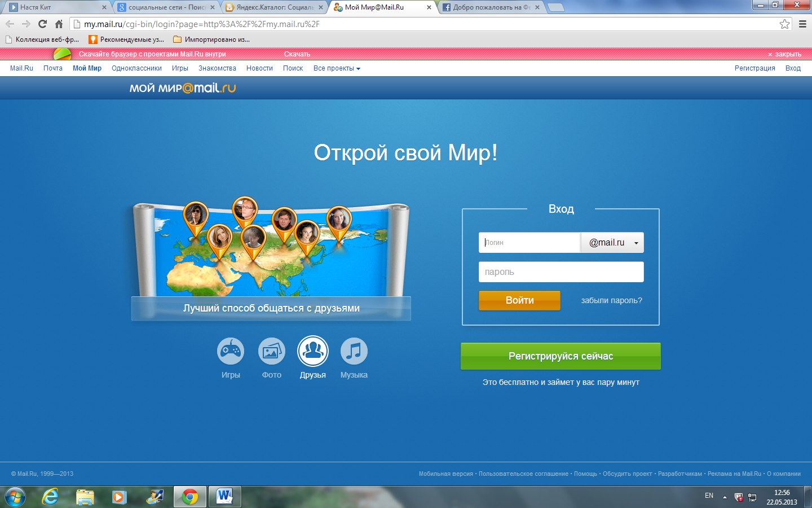The width and height of the screenshot is (812, 508).
Task: Switch to the Facebook tab
Action: 491,7
